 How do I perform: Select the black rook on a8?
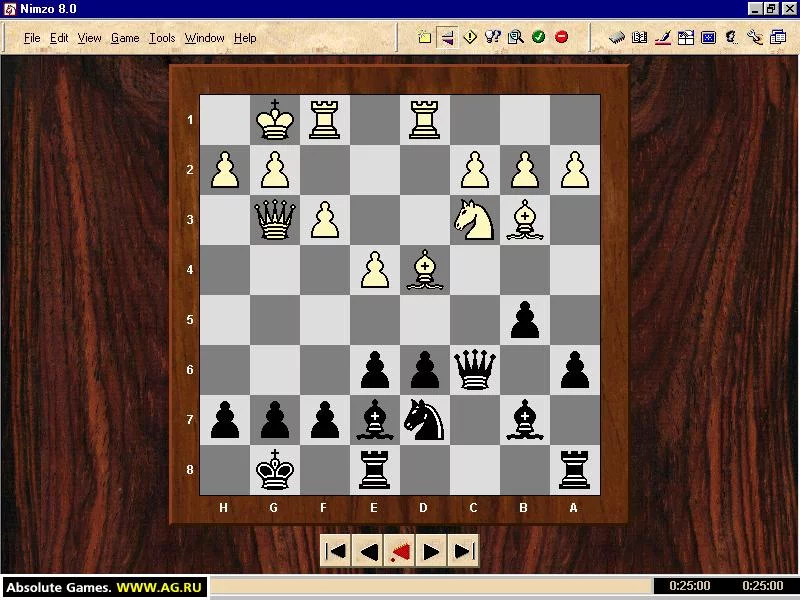pos(574,470)
